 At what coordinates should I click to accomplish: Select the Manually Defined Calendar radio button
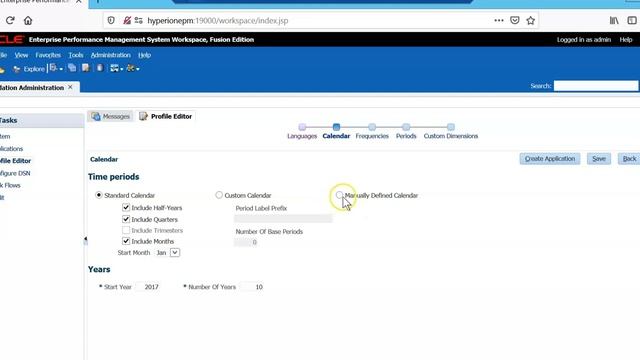(339, 195)
